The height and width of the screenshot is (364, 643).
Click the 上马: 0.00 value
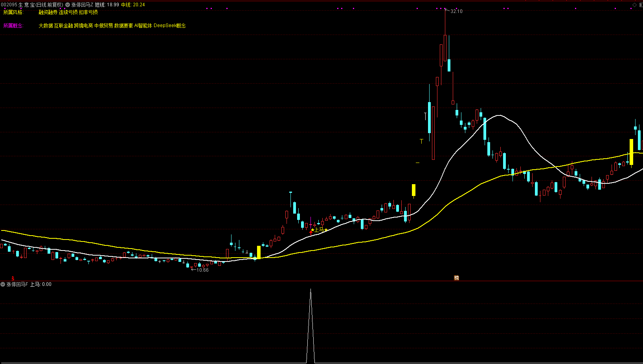click(x=41, y=284)
